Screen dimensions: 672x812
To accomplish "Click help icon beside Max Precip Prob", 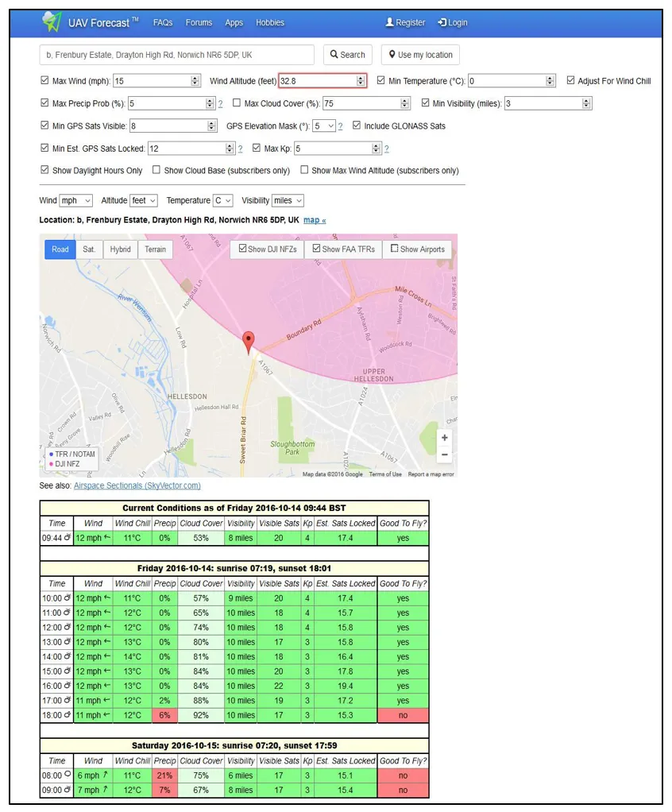I will [x=220, y=103].
